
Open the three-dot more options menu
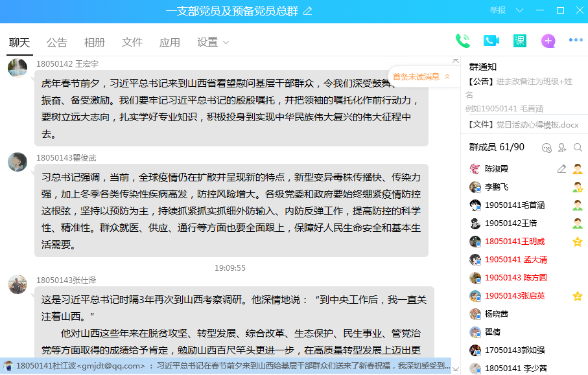click(x=576, y=41)
